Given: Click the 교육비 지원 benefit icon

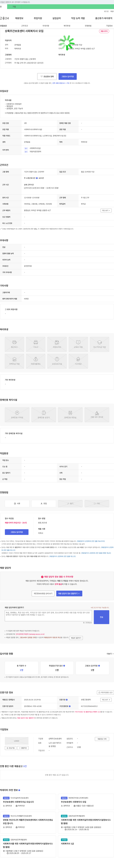Looking at the screenshot, I should coord(78,344).
